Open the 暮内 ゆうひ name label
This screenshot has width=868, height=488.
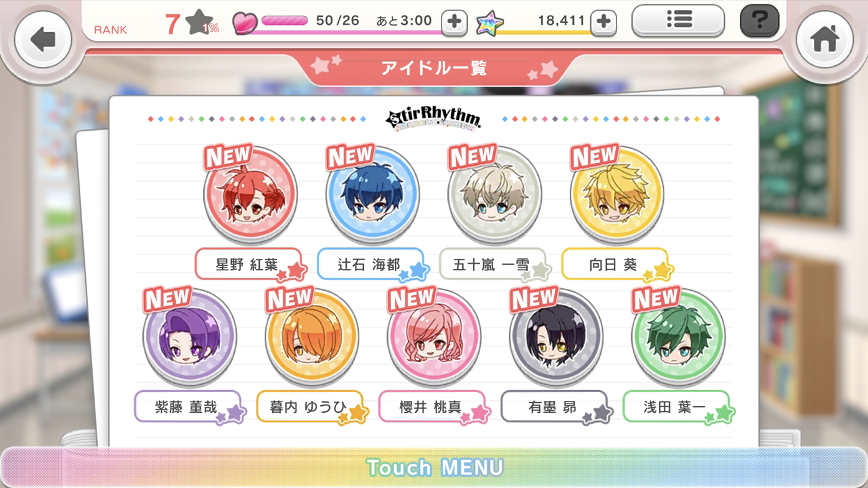pos(311,407)
